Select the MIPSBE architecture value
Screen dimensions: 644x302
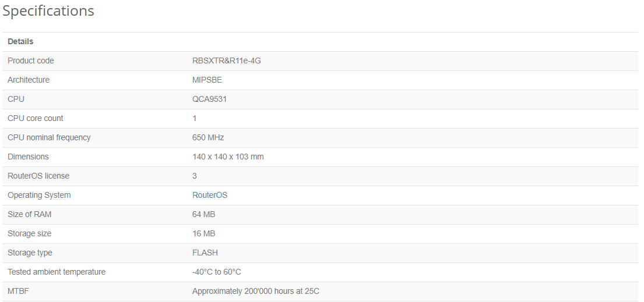207,80
